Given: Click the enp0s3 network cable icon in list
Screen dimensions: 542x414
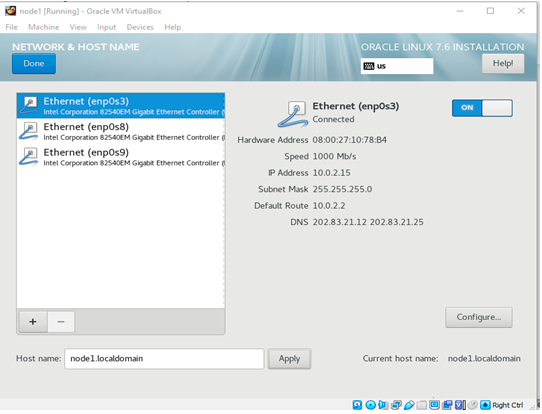Looking at the screenshot, I should pos(29,105).
